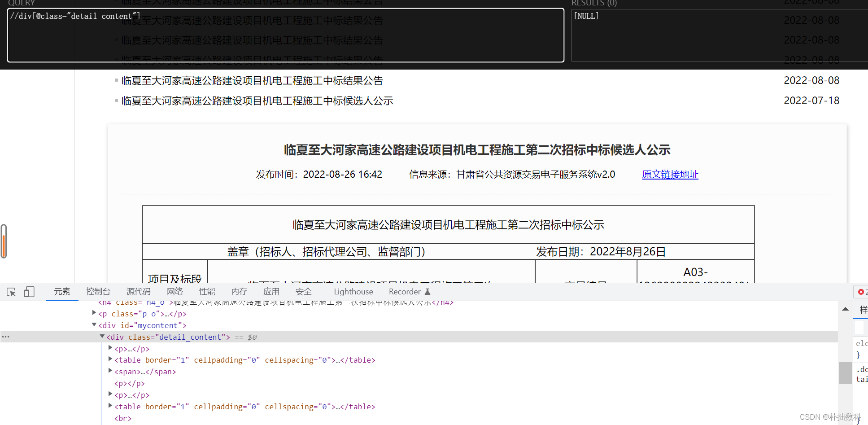Screen dimensions: 868x425
Task: Select the 内存 tab
Action: (240, 292)
